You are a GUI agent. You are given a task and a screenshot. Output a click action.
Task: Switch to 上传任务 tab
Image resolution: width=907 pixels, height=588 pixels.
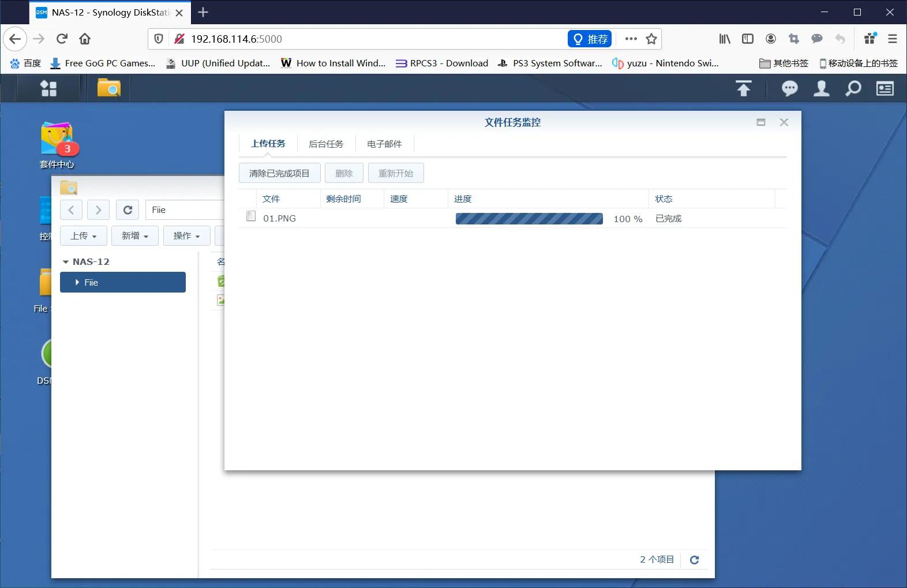(x=268, y=144)
